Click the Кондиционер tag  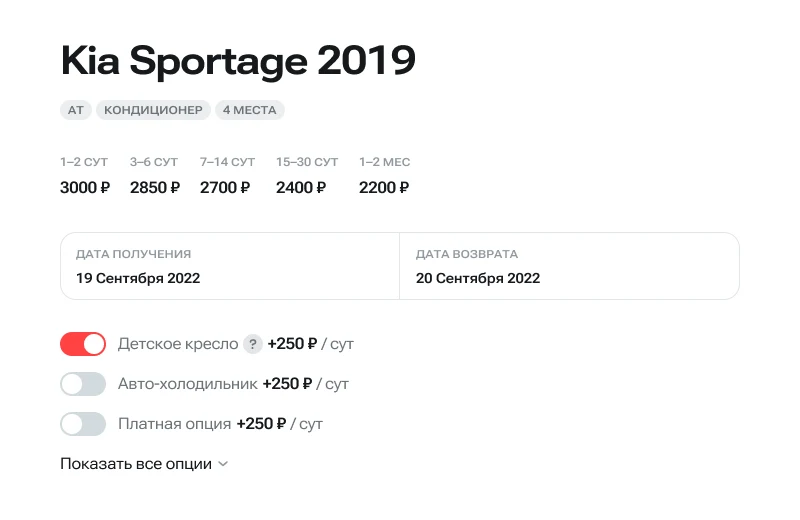154,110
